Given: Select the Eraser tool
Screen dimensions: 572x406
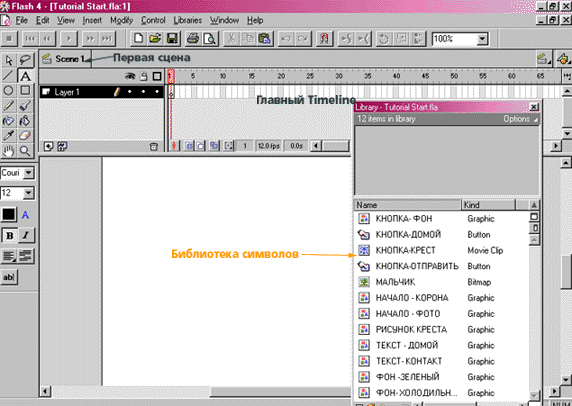Looking at the screenshot, I should pyautogui.click(x=25, y=135).
